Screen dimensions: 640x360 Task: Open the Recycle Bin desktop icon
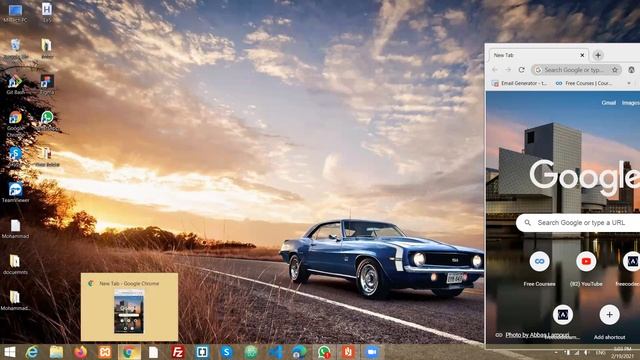pos(15,49)
